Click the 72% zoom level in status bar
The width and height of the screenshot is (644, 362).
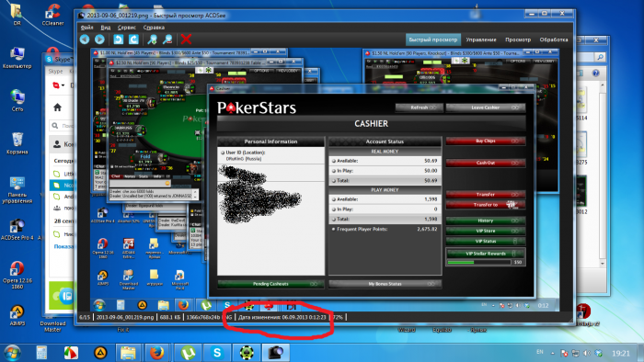pos(338,317)
